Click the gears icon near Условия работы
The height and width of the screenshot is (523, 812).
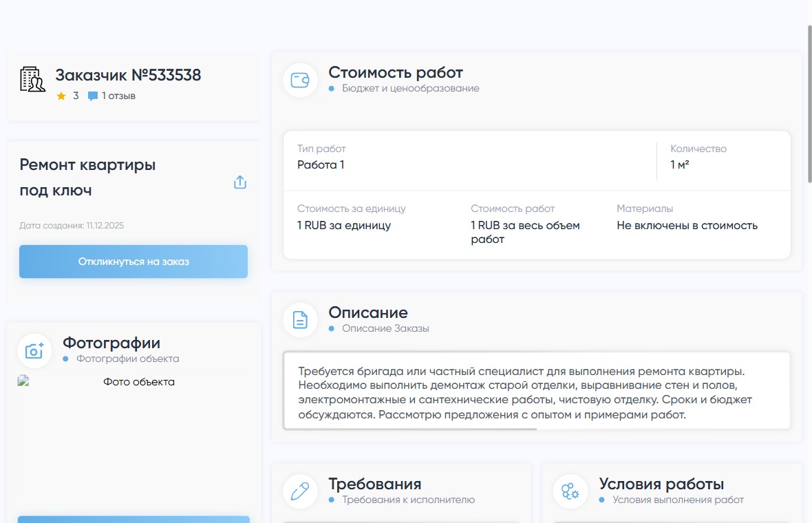coord(570,491)
